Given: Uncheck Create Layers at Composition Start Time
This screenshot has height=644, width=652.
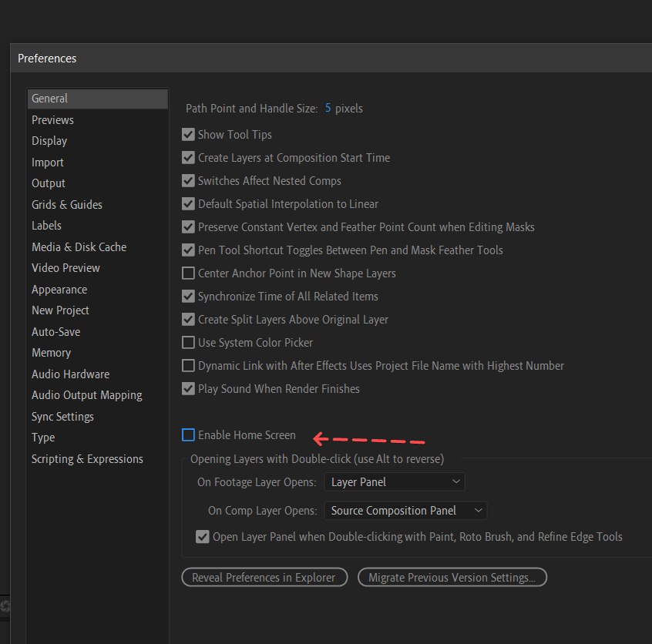Looking at the screenshot, I should tap(188, 158).
